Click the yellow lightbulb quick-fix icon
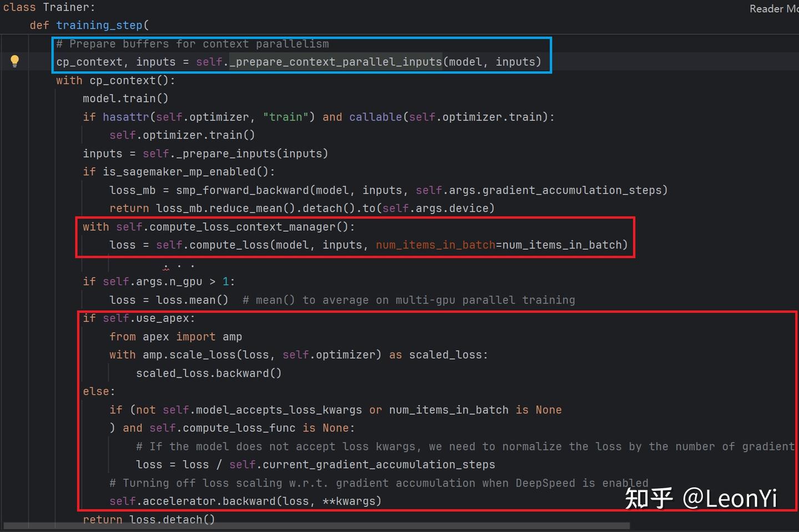This screenshot has width=799, height=532. tap(15, 61)
